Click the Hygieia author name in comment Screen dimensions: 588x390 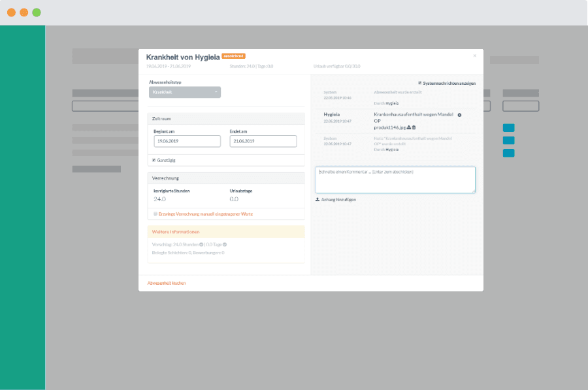pyautogui.click(x=333, y=114)
